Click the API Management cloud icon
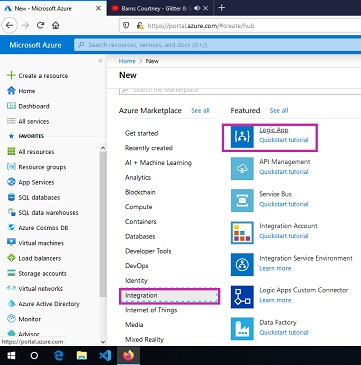The width and height of the screenshot is (361, 365). point(242,169)
